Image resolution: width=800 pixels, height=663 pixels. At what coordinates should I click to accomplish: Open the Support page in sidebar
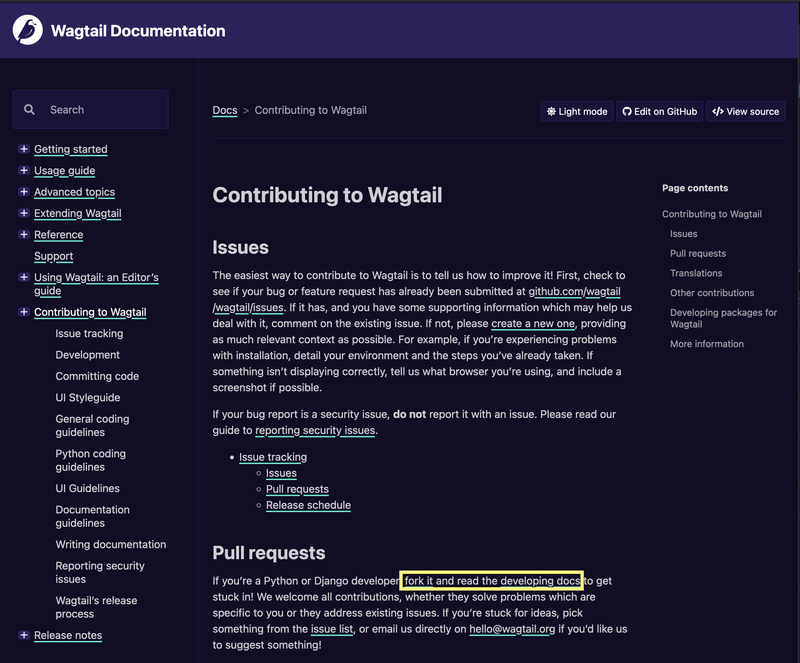coord(53,256)
